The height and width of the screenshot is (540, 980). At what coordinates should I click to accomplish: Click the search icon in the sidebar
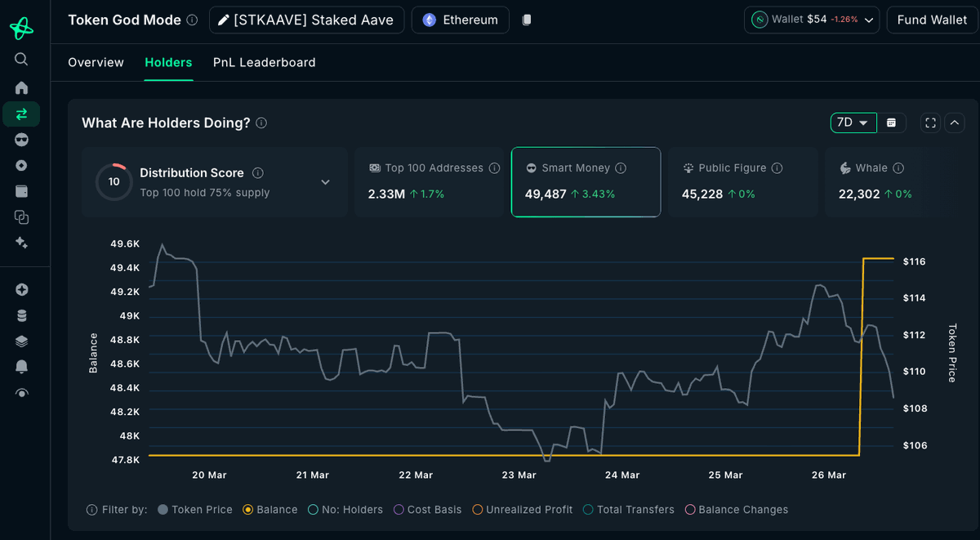(21, 59)
